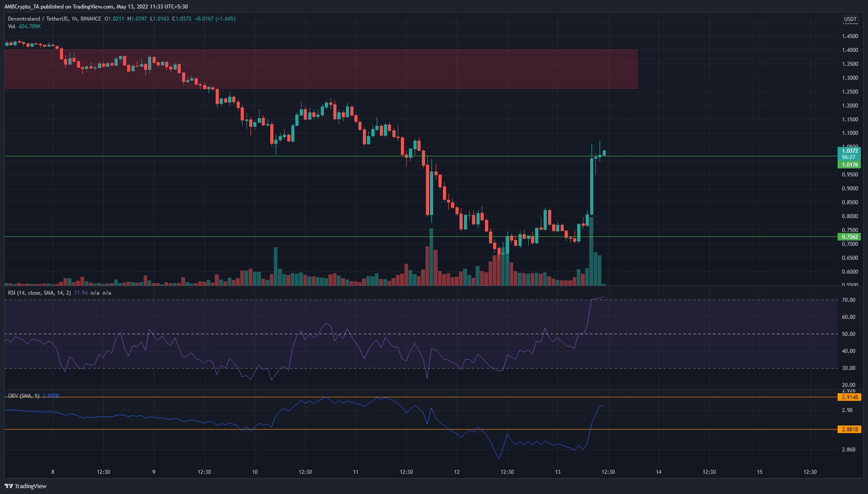Click the red resistance zone rectangle

pos(321,69)
